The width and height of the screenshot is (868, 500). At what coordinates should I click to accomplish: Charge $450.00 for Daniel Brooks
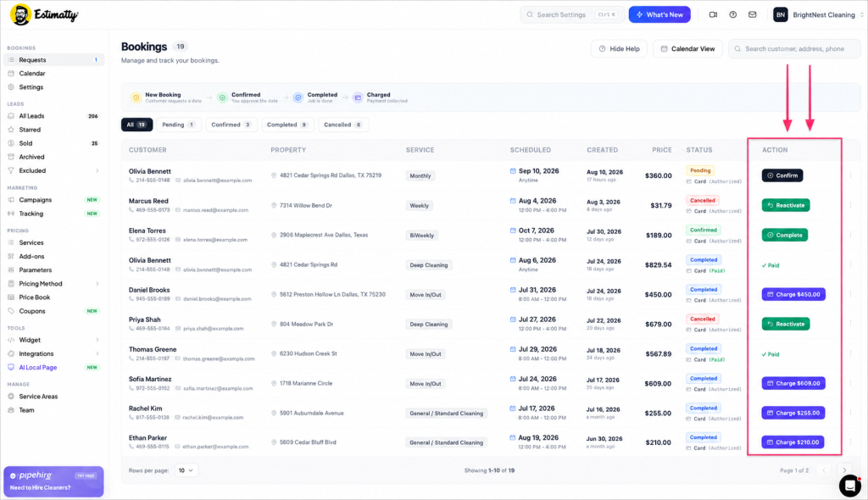pos(793,295)
